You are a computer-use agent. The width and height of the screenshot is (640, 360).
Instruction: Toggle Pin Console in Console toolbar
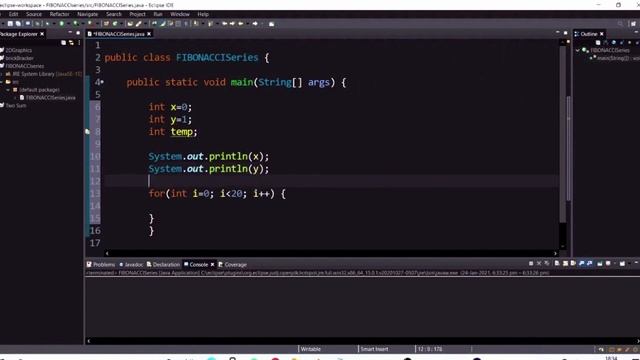pyautogui.click(x=600, y=264)
